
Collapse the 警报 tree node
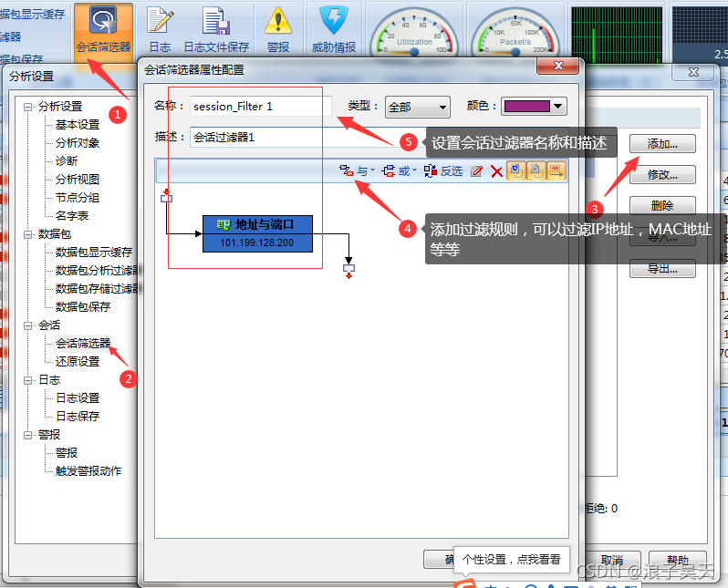point(28,436)
